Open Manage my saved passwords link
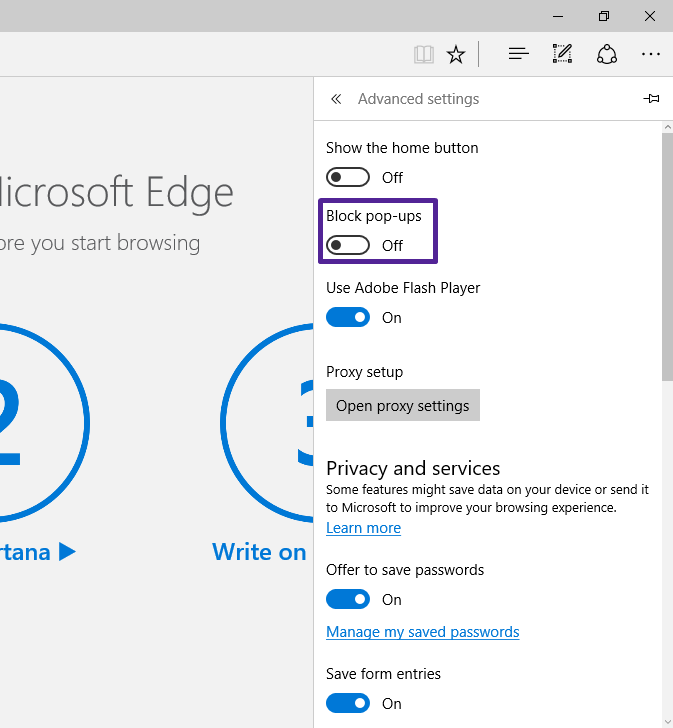 point(422,632)
